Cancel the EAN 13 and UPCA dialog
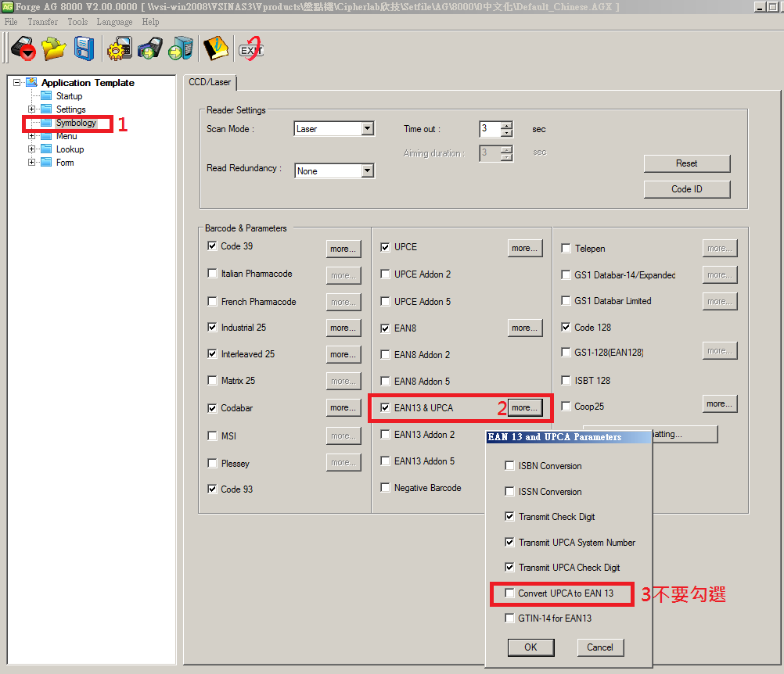The image size is (784, 674). point(600,647)
